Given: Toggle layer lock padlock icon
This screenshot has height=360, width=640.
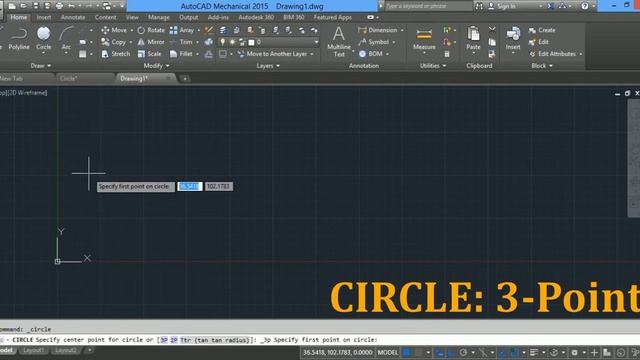Looking at the screenshot, I should click(x=242, y=42).
